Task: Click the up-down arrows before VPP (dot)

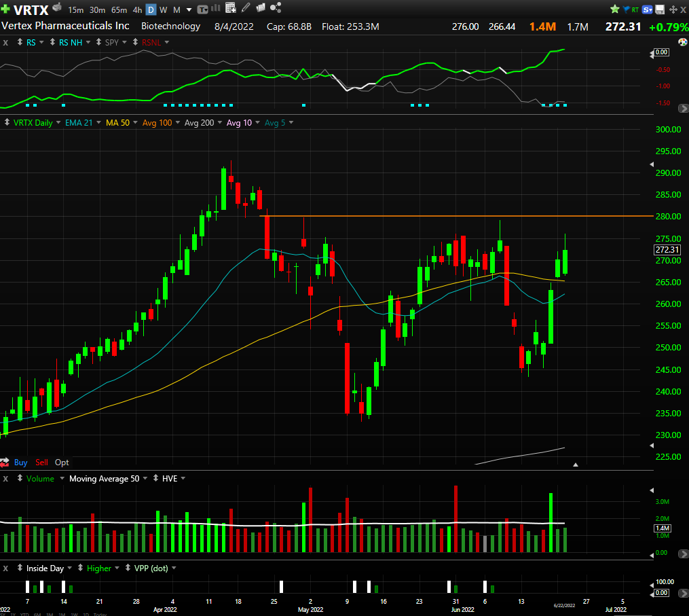Action: click(x=128, y=568)
